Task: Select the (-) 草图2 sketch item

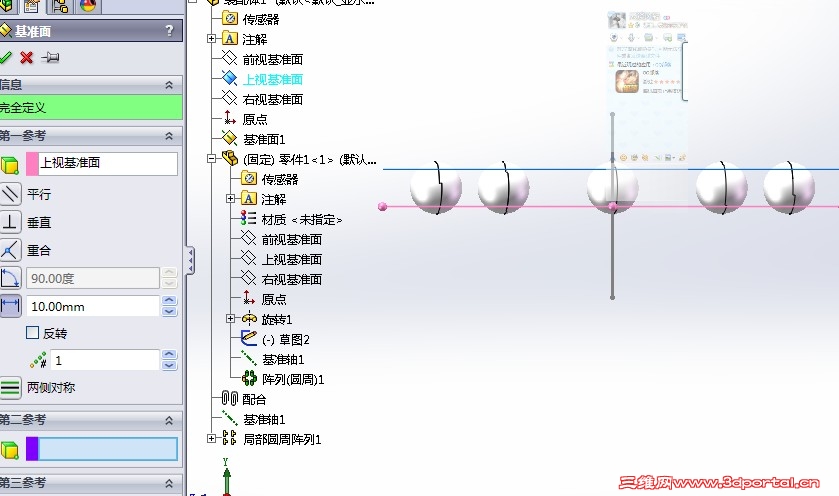Action: (286, 340)
